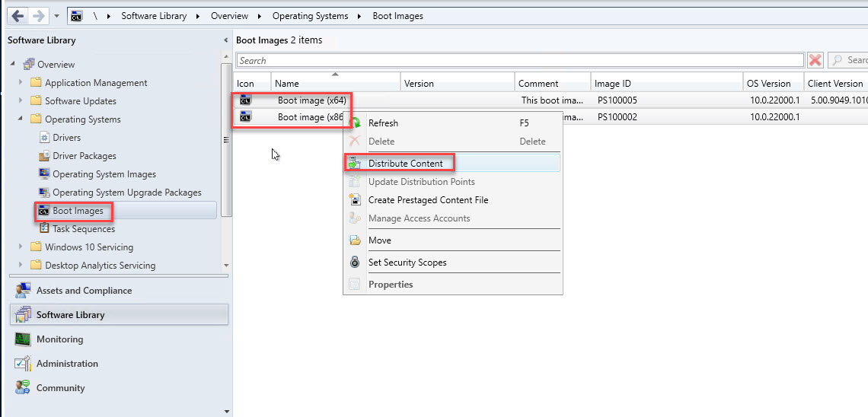
Task: Click the Administration workspace icon
Action: coord(23,364)
